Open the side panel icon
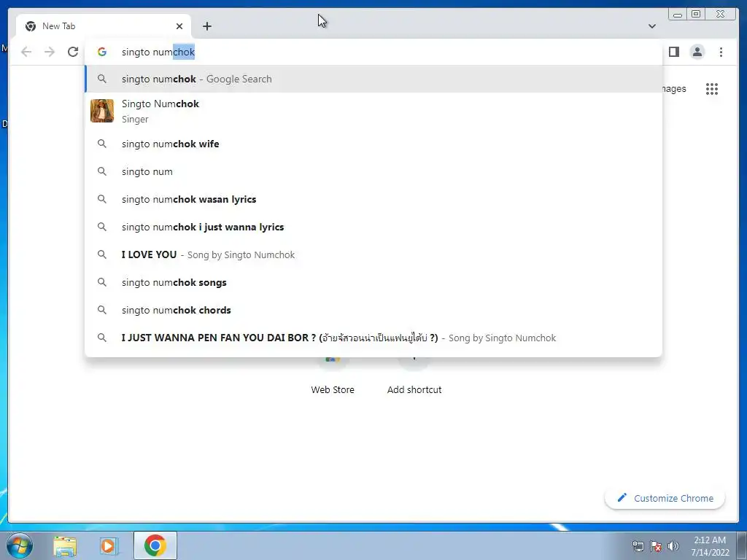 [x=673, y=52]
